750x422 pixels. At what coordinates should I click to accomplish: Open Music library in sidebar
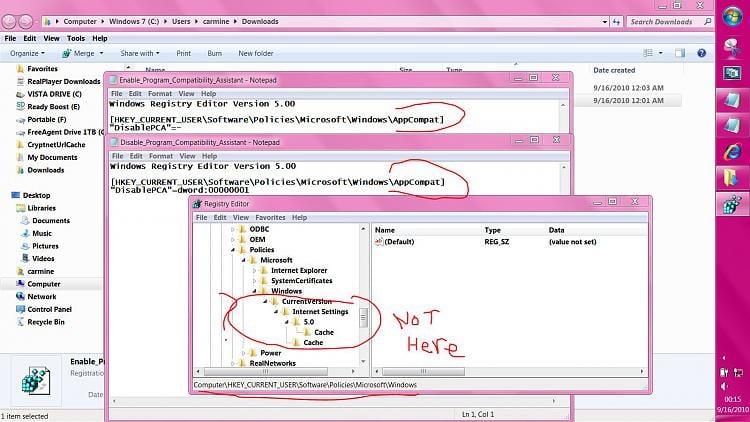pos(42,233)
